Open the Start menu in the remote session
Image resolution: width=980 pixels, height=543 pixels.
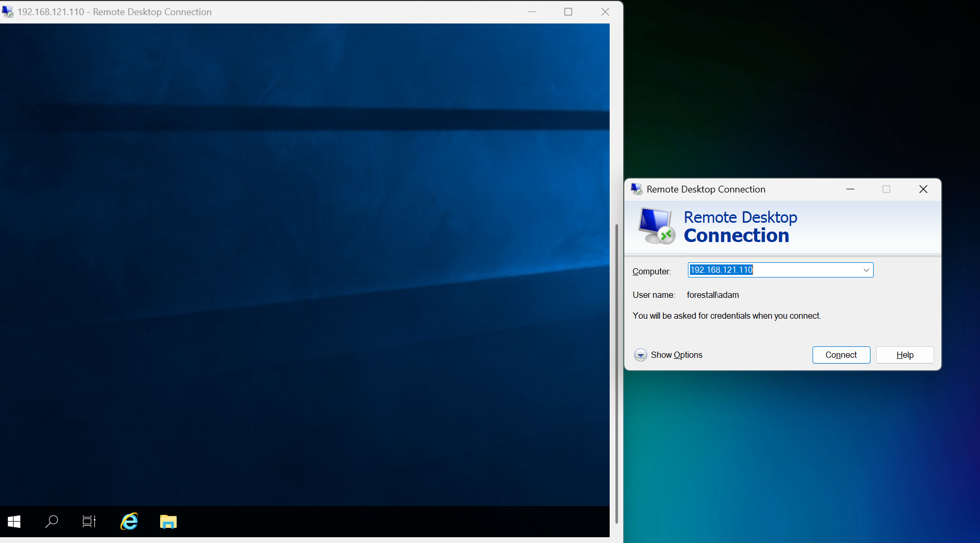(14, 521)
